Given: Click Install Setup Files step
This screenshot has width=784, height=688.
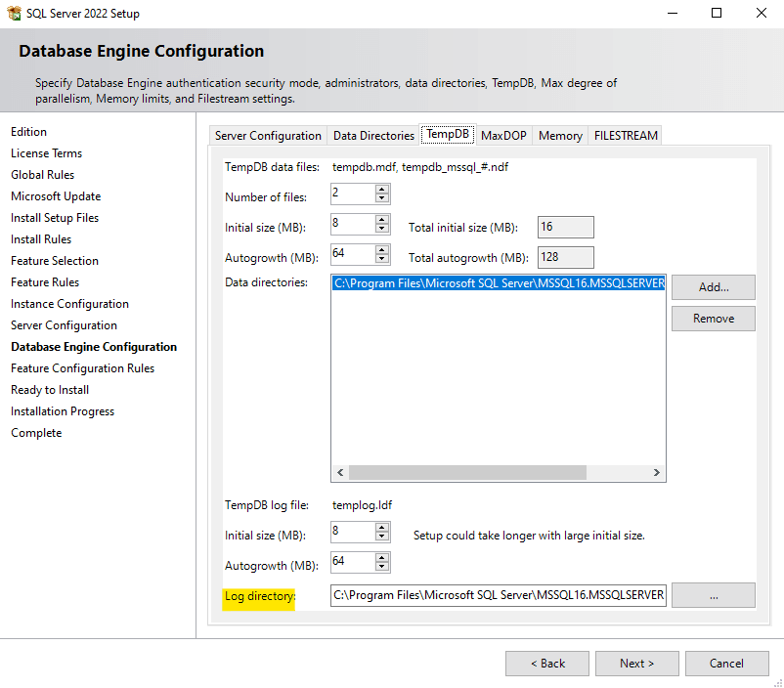Looking at the screenshot, I should pos(55,218).
